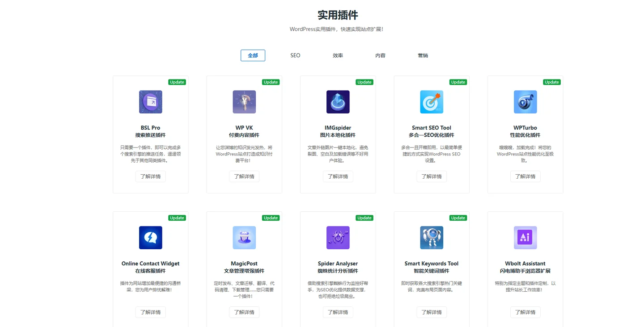Open the MagicPost plugin icon
644x327 pixels.
pyautogui.click(x=244, y=238)
